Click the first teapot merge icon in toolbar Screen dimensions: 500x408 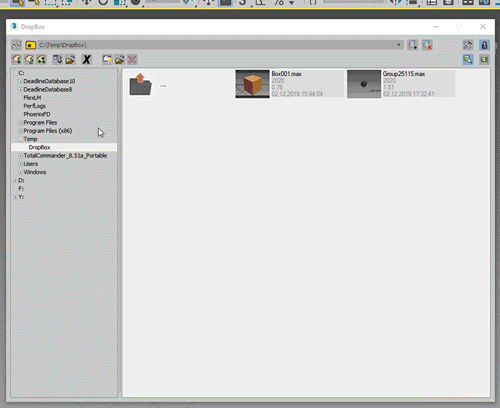[x=16, y=60]
